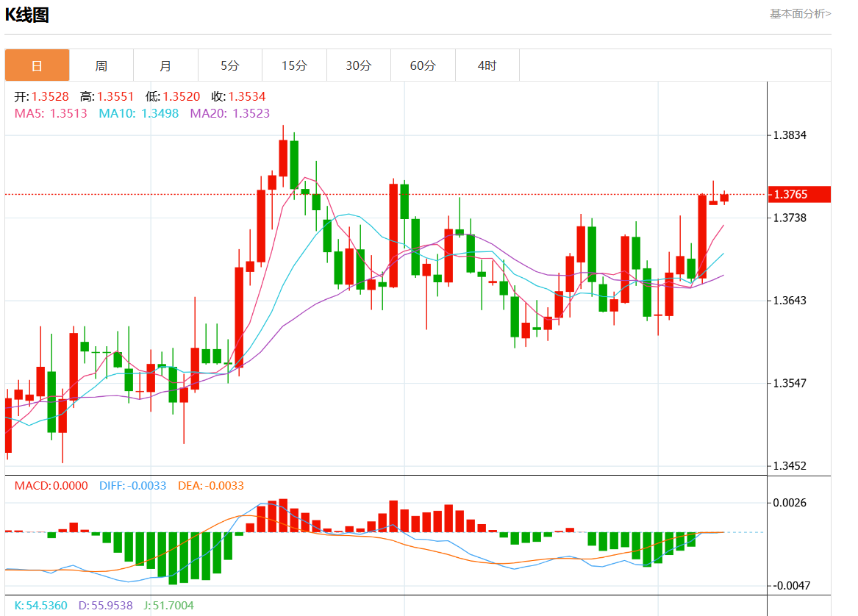Click the 收: 1.3534 close price value

(x=238, y=97)
